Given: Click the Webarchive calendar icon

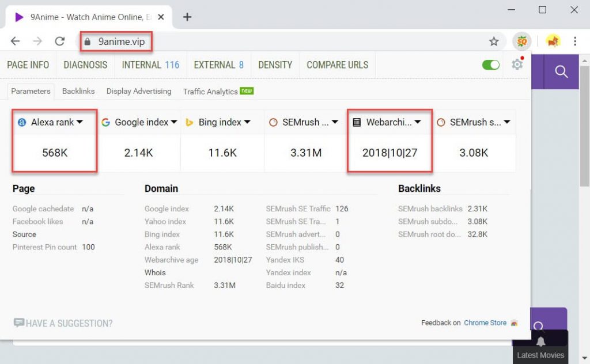Looking at the screenshot, I should (357, 122).
